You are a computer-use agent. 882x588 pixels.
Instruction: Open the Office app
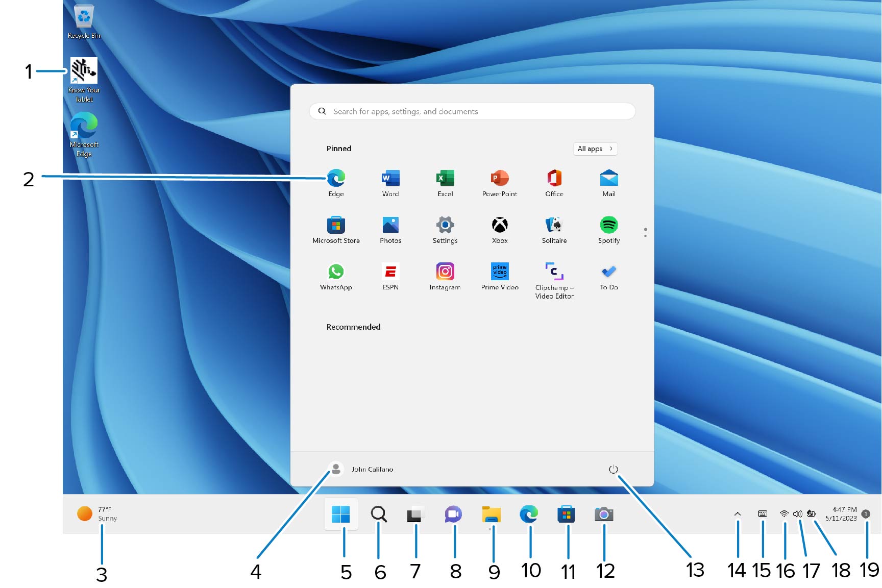point(554,183)
